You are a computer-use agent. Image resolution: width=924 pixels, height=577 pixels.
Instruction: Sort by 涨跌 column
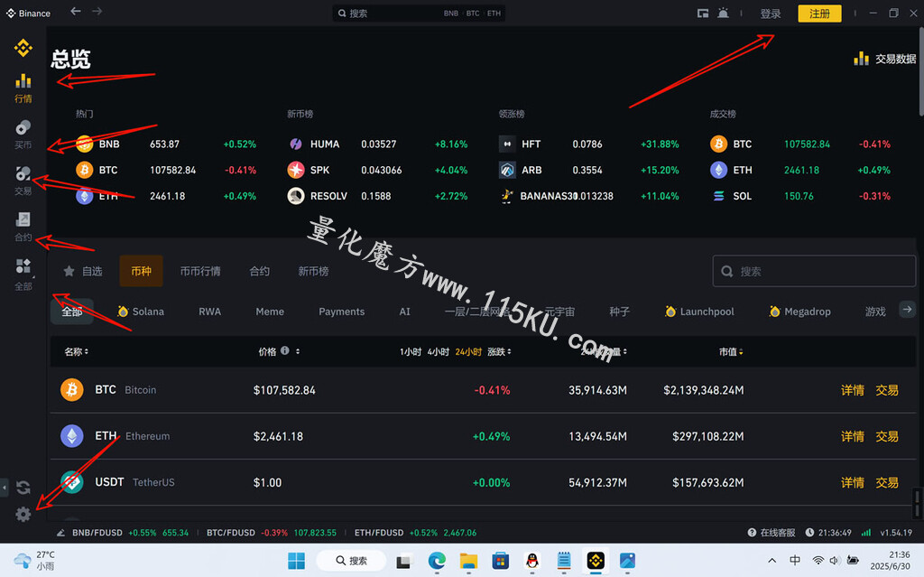coord(499,351)
